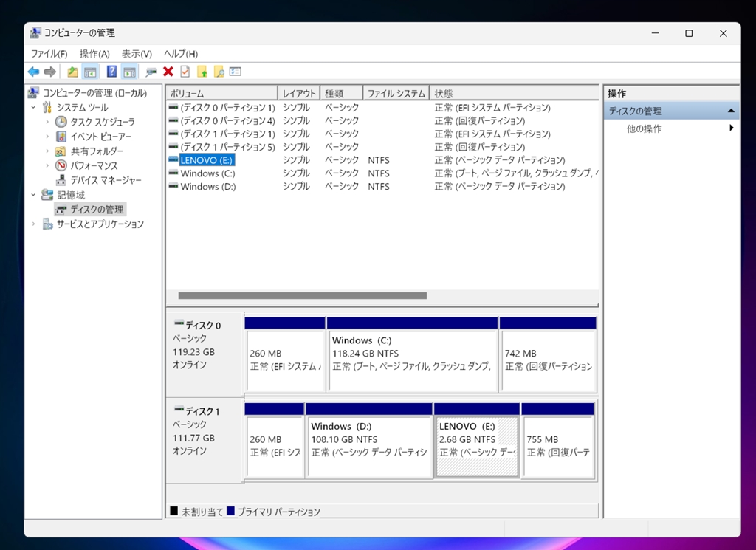Click the blue プライマリ パーティション legend swatch

[x=231, y=511]
